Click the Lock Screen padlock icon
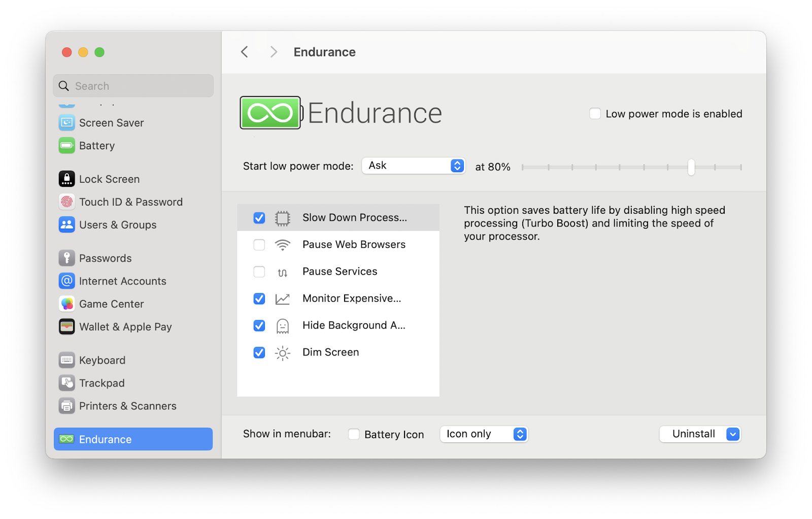This screenshot has width=812, height=519. point(66,179)
